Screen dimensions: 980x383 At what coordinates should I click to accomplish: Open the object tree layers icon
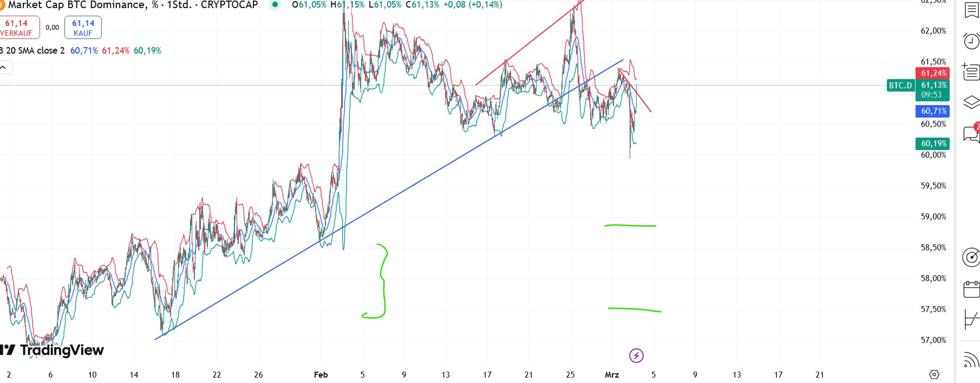(x=972, y=102)
